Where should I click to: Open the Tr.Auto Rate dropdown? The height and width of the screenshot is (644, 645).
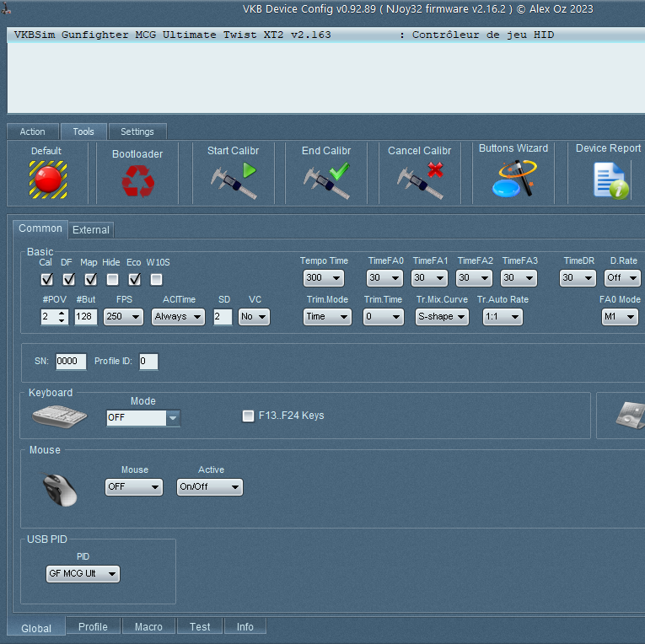(503, 317)
